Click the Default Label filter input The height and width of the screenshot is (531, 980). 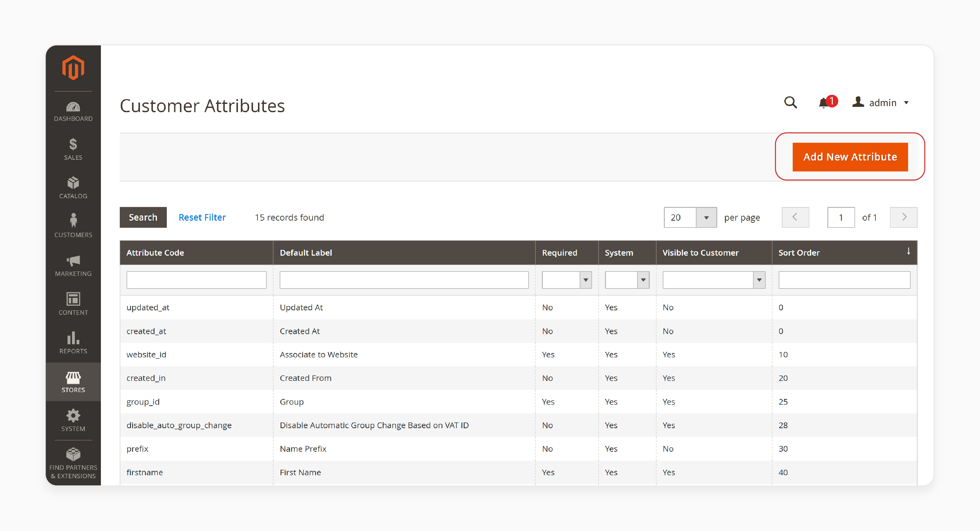pos(404,280)
